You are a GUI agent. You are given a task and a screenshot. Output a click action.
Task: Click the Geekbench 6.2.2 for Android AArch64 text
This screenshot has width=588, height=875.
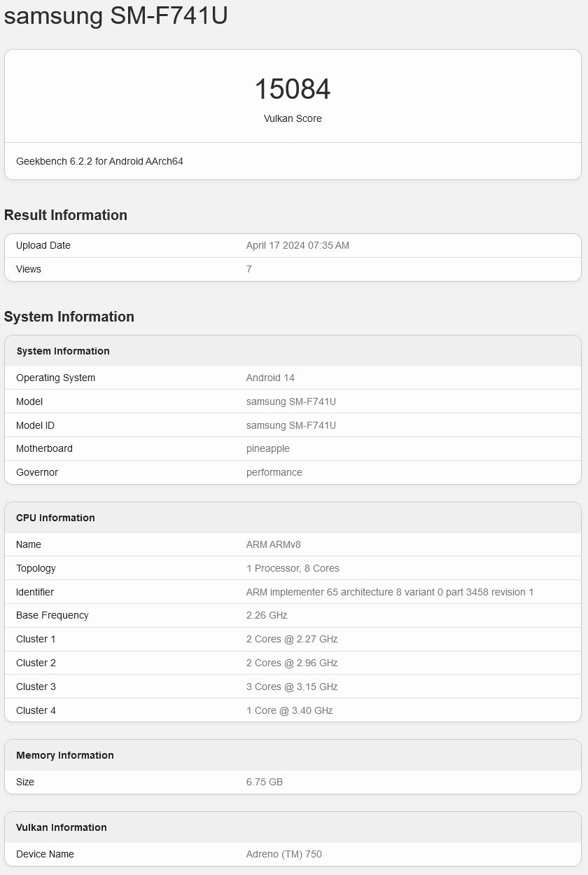point(99,161)
